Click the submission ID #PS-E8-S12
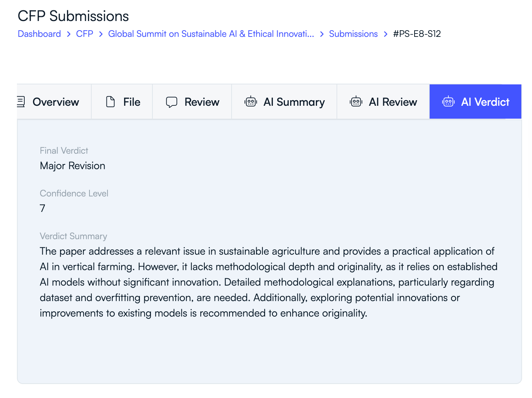The height and width of the screenshot is (398, 532). (417, 34)
